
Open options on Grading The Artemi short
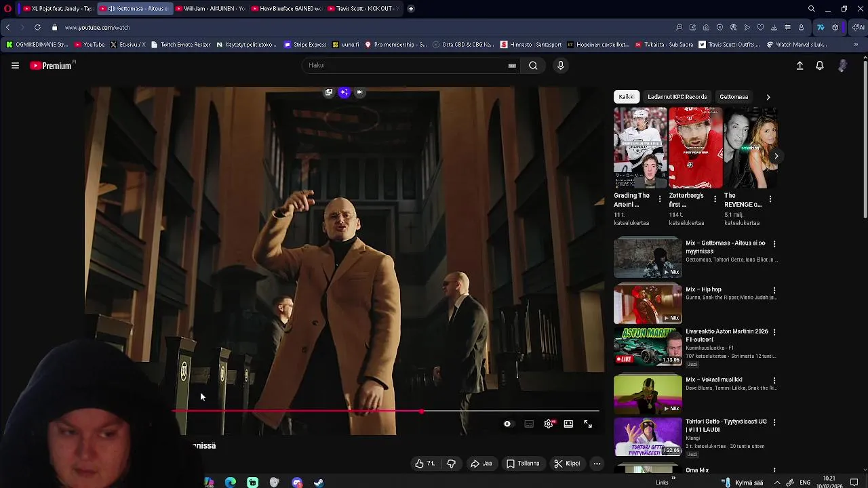click(x=659, y=199)
